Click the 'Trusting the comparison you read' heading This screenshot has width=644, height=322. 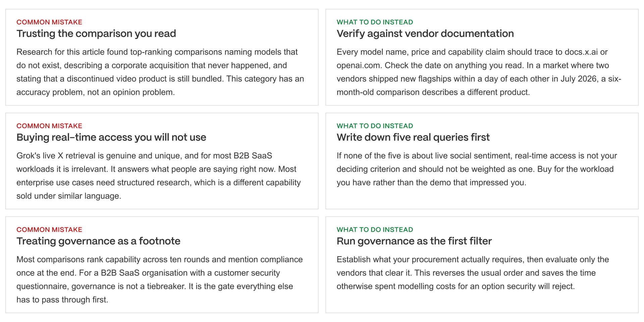click(96, 34)
